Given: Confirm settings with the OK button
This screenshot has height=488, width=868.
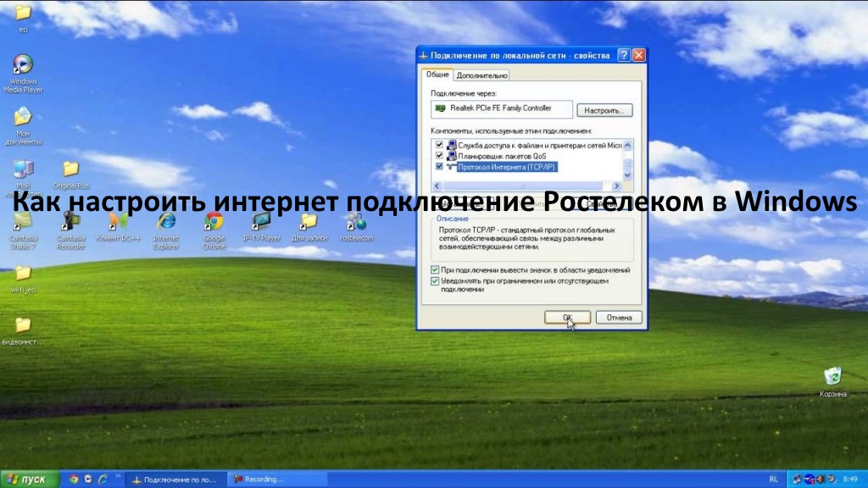Looking at the screenshot, I should point(569,315).
